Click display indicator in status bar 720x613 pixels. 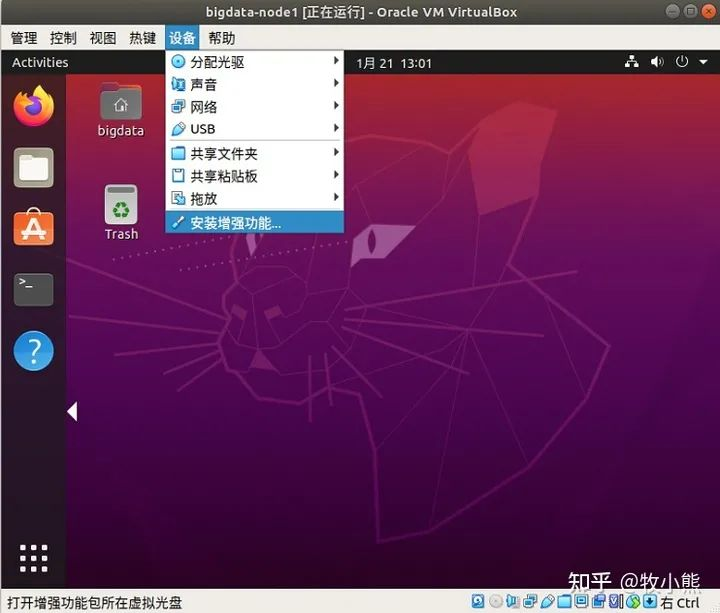[x=582, y=601]
